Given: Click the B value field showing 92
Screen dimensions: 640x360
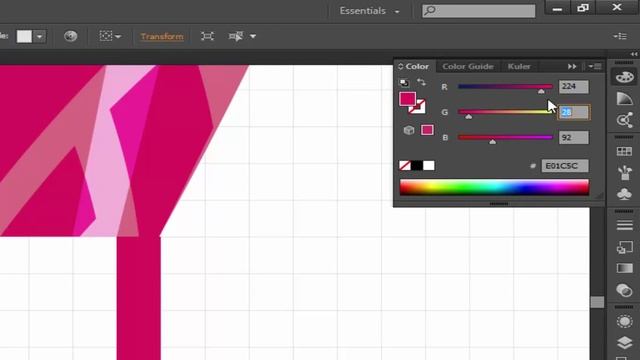Looking at the screenshot, I should point(573,138).
